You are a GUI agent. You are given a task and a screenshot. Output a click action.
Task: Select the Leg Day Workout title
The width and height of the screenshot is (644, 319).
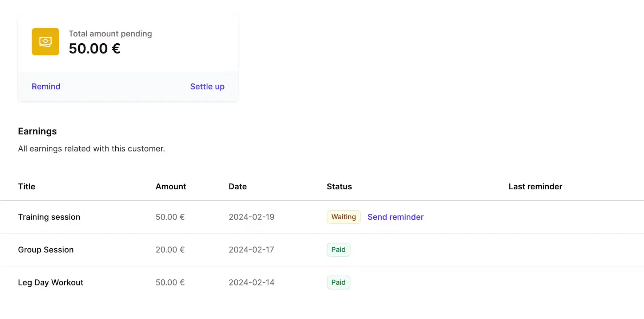(51, 283)
